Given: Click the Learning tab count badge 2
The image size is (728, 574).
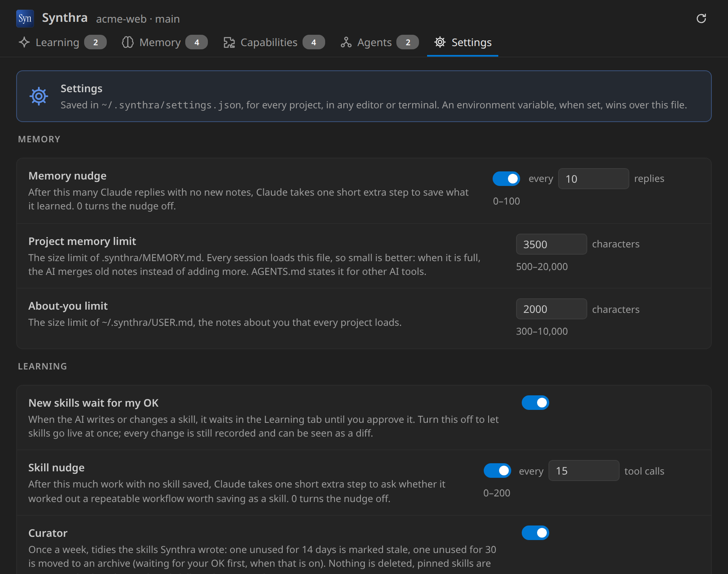Looking at the screenshot, I should pyautogui.click(x=95, y=42).
